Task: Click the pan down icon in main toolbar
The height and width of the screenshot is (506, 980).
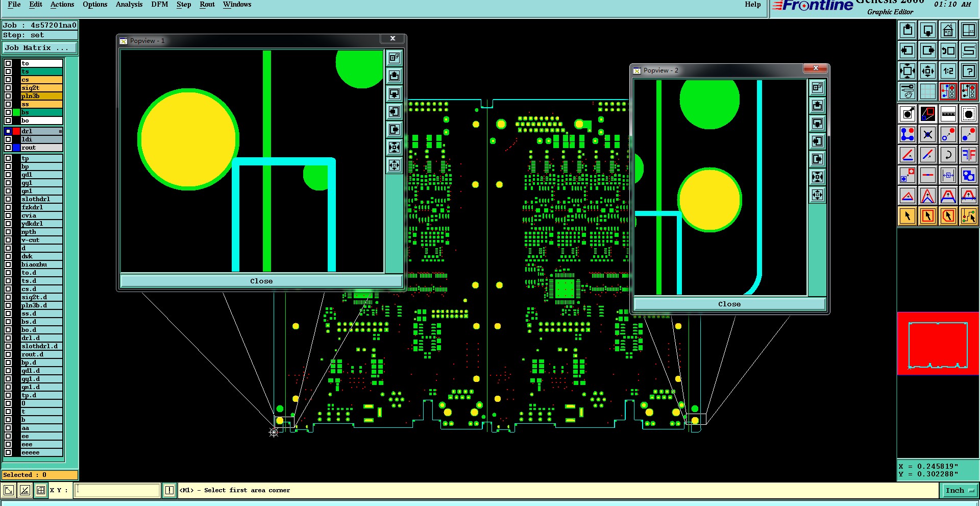Action: coord(928,30)
